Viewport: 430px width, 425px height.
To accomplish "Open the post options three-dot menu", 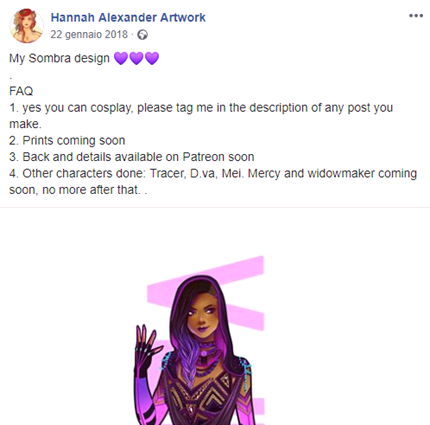I will pyautogui.click(x=416, y=16).
